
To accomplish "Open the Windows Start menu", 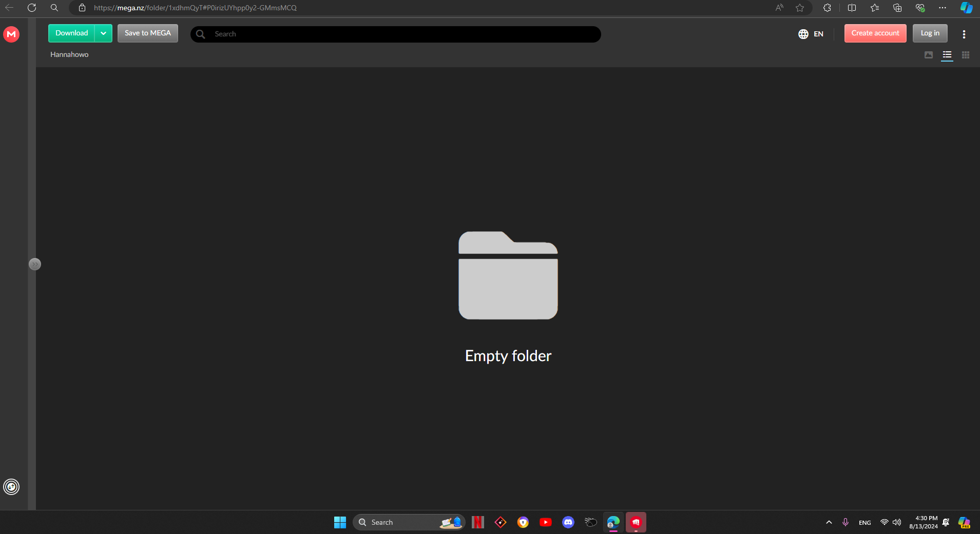I will [x=339, y=522].
